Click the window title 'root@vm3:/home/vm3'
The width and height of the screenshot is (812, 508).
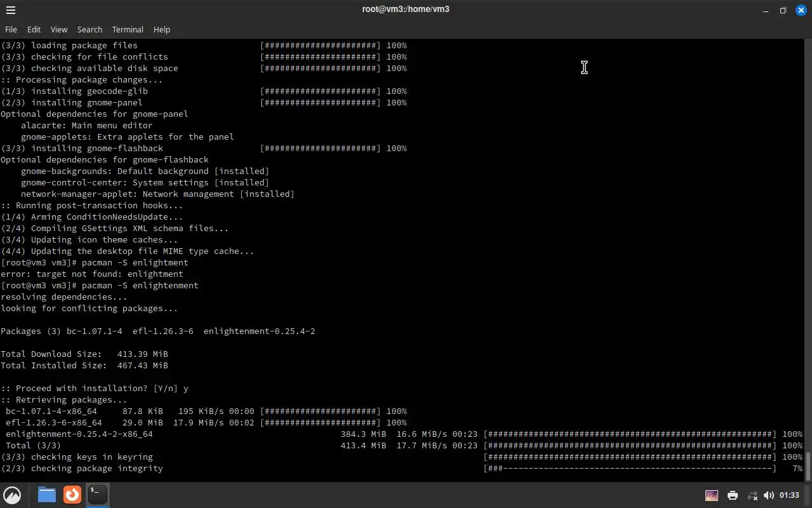point(405,9)
